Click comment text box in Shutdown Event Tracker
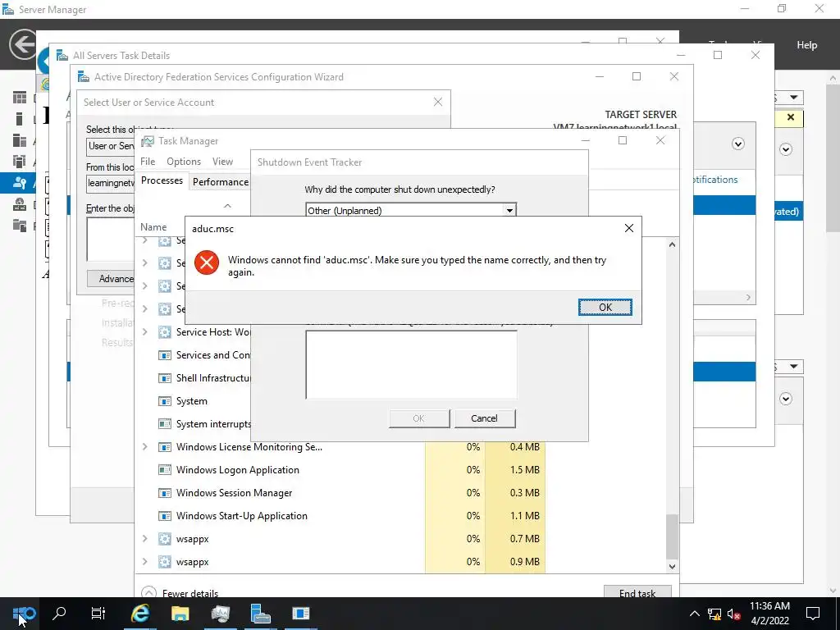 (x=412, y=365)
